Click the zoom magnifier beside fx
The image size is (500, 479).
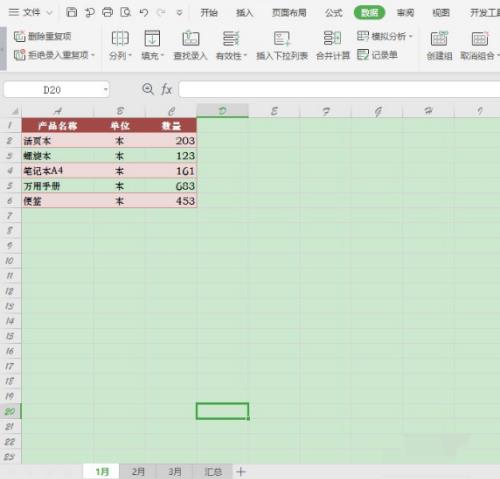pyautogui.click(x=148, y=89)
